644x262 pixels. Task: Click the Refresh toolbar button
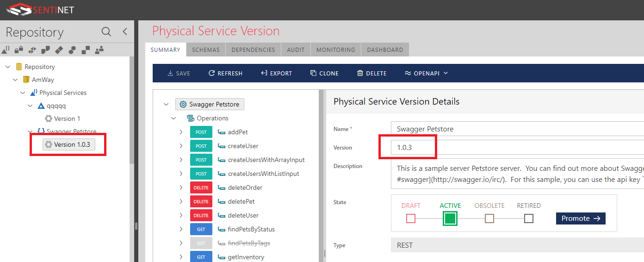[x=225, y=73]
